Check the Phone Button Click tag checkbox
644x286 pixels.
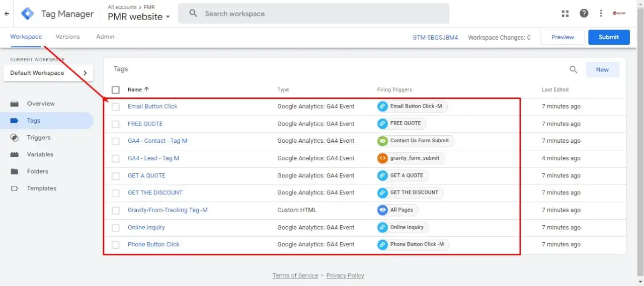tap(116, 245)
